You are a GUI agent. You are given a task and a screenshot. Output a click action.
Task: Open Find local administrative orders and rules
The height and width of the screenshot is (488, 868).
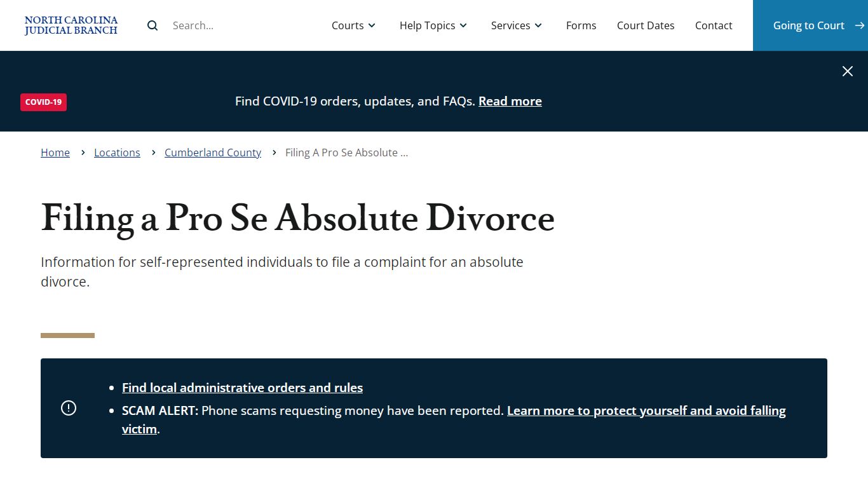coord(242,388)
